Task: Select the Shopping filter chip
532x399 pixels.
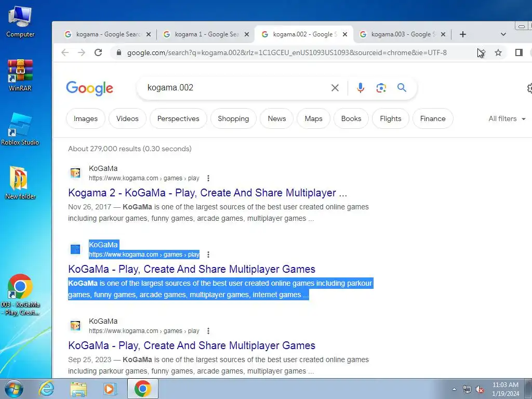Action: [233, 119]
